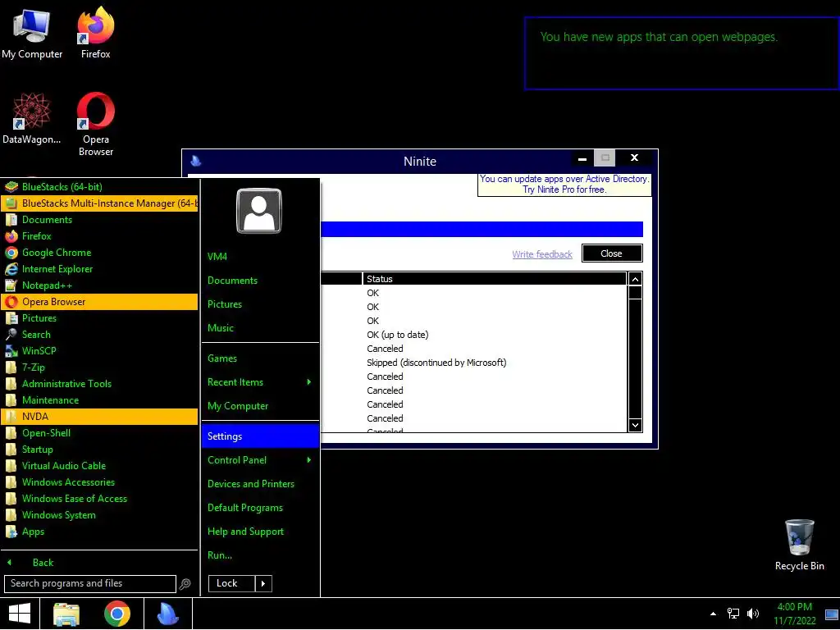
Task: Open Control Panel from start menu
Action: click(x=260, y=460)
